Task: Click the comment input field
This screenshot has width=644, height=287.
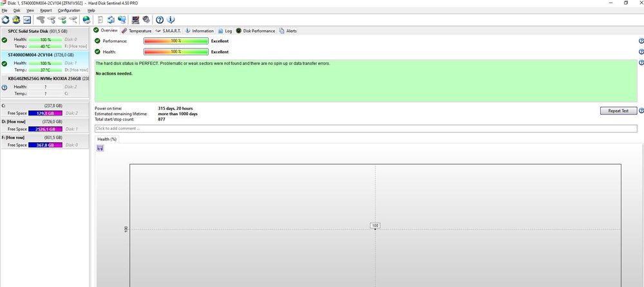Action: tap(366, 129)
